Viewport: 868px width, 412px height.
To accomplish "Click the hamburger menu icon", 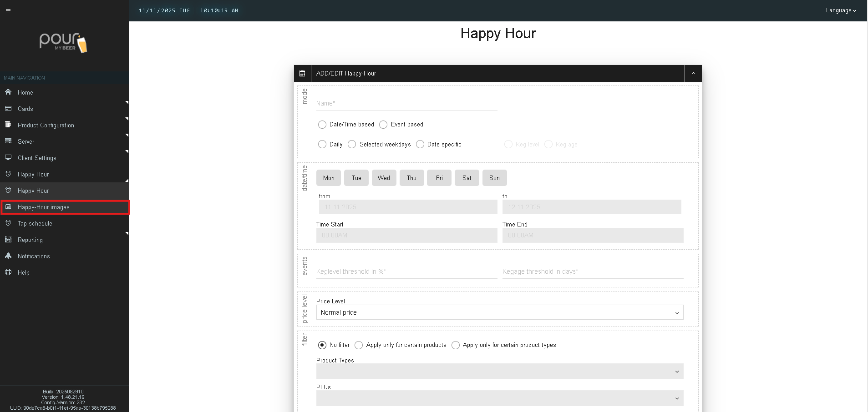I will tap(8, 10).
